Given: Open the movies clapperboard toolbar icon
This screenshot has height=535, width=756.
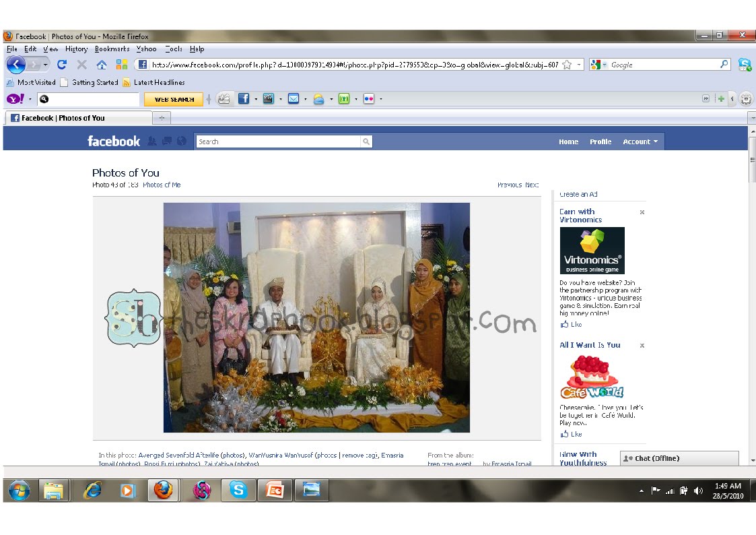Looking at the screenshot, I should coord(268,99).
